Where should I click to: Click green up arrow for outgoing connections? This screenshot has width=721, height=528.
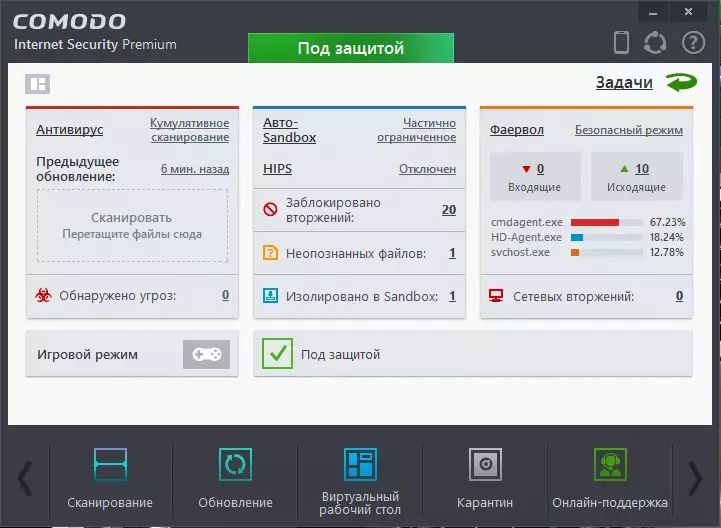click(624, 169)
